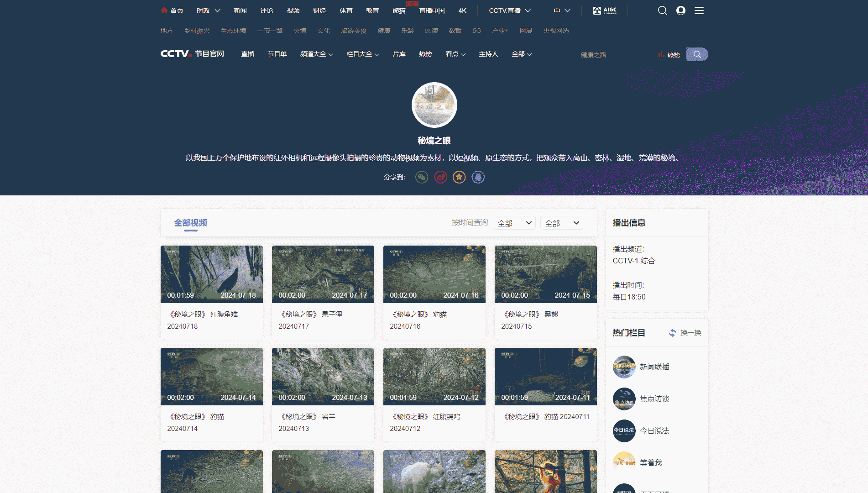Share to QZone star icon

tap(459, 177)
